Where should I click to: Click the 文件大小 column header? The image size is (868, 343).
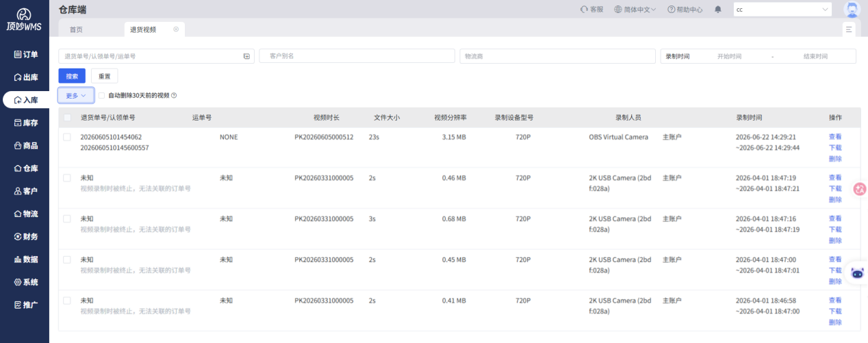387,118
